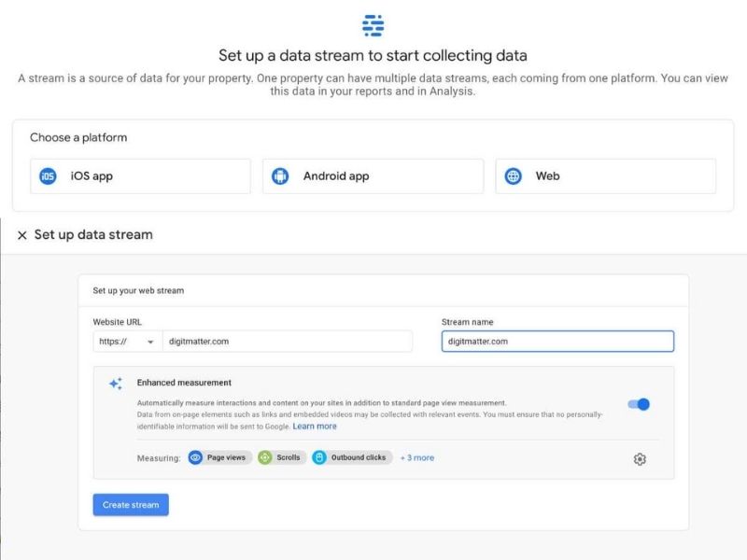Viewport: 747px width, 560px height.
Task: Click the blue iOS icon
Action: click(x=48, y=176)
